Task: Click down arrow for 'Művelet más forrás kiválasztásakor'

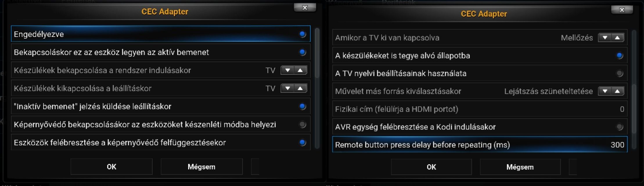Action: click(605, 91)
